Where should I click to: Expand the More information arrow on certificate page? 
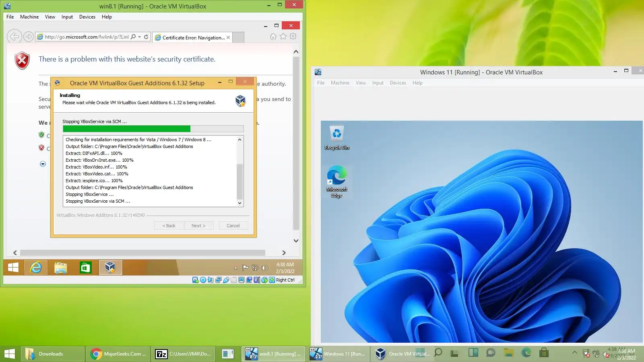point(43,164)
